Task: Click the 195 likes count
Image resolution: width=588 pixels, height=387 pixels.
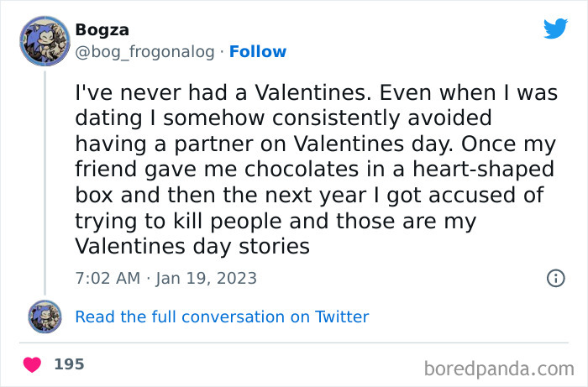Action: (x=69, y=365)
